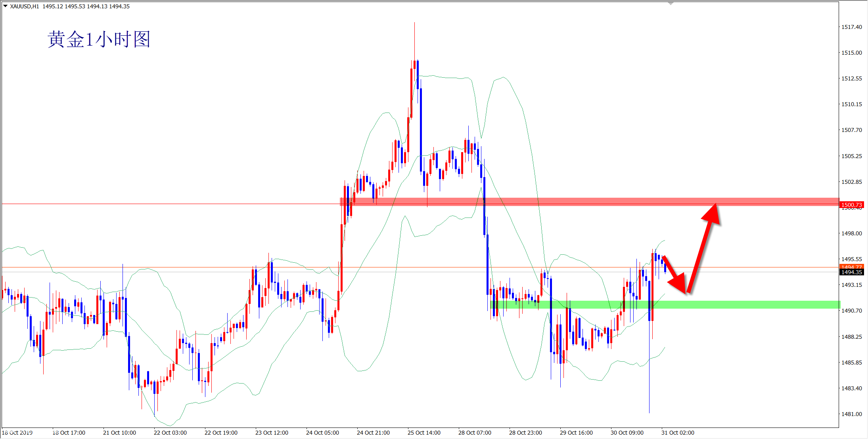Screen dimensions: 868x439
Task: Click the 25 Oct 14:00 time label
Action: point(424,433)
